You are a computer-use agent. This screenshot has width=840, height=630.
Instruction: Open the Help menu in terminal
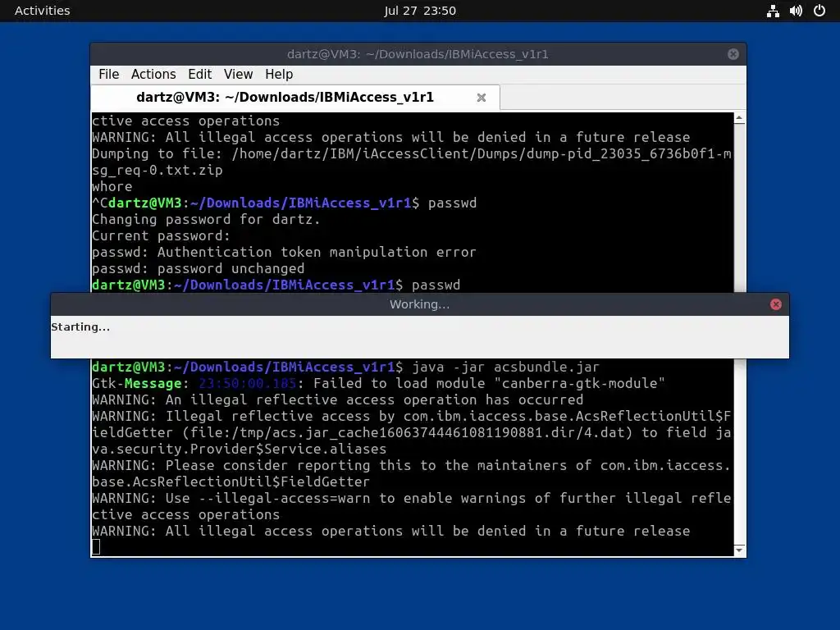(279, 75)
